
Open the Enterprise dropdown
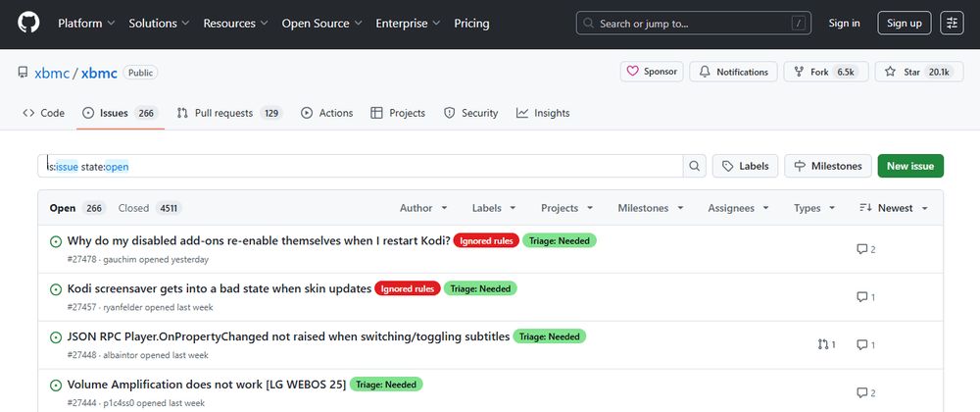408,24
